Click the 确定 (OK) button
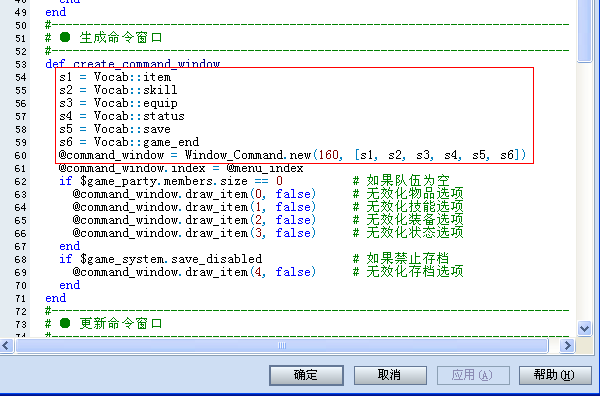Screen dimensions: 600x396 [x=306, y=375]
